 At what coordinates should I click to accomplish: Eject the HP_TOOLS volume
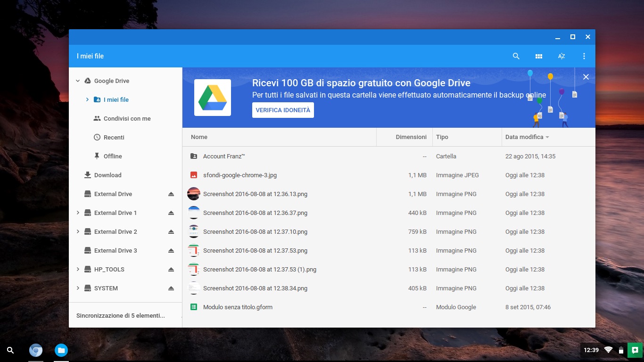[171, 270]
